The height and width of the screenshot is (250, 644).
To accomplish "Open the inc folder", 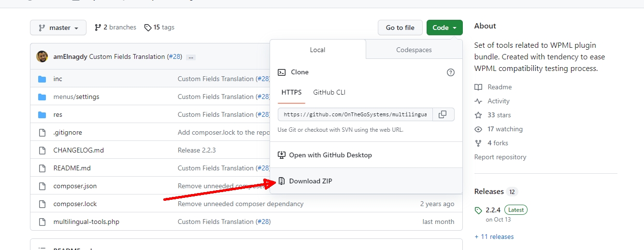I will (57, 79).
